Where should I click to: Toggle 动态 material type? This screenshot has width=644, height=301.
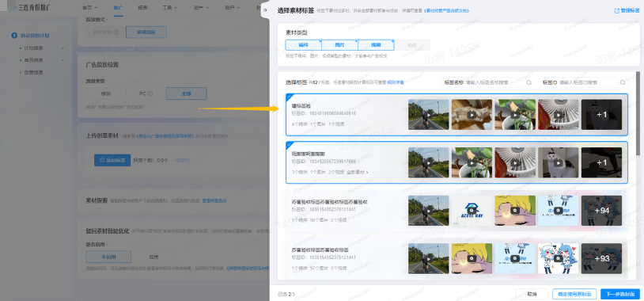412,45
